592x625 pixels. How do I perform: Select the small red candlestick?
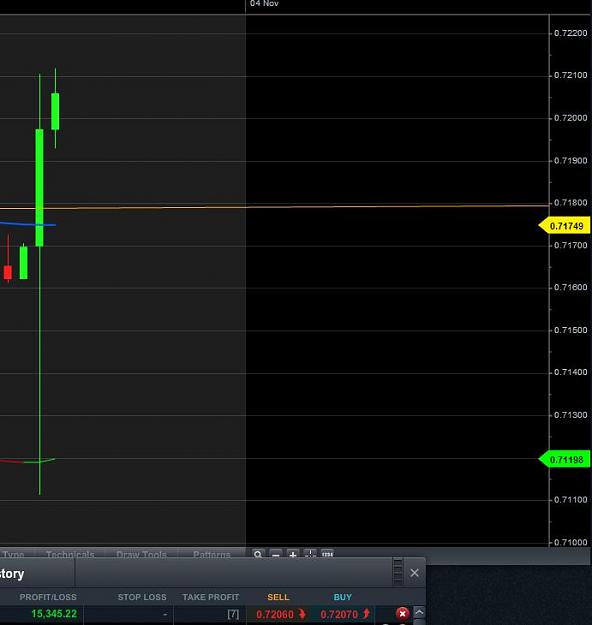(8, 273)
